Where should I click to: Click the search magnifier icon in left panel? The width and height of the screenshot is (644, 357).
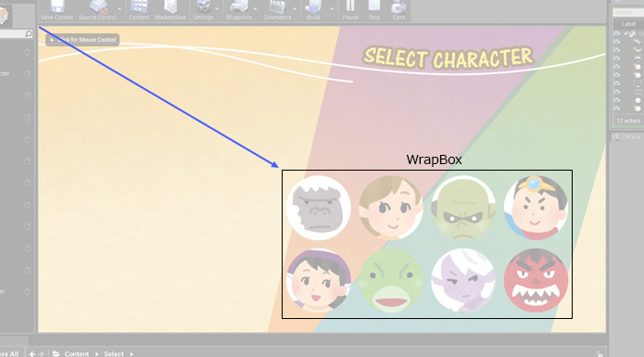click(x=29, y=33)
